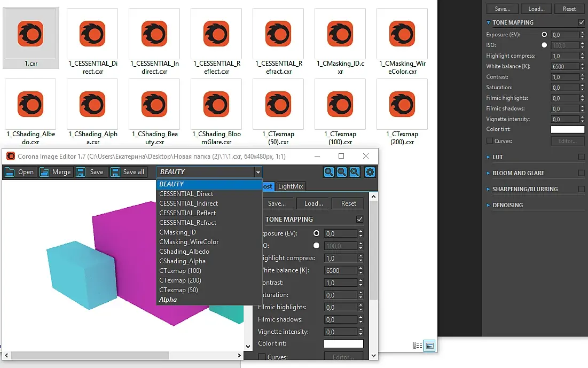The height and width of the screenshot is (368, 588).
Task: Enable the LUT checkbox in right panel
Action: (x=581, y=157)
